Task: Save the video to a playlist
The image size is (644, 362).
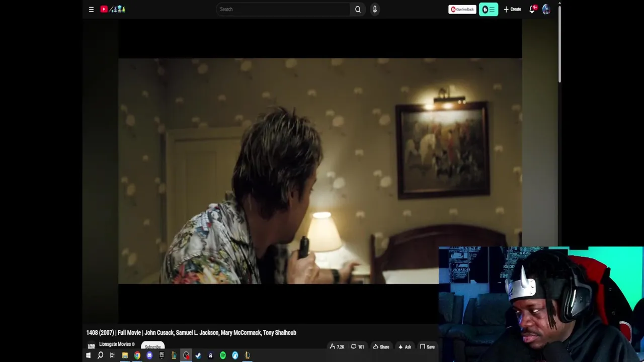Action: [x=427, y=346]
